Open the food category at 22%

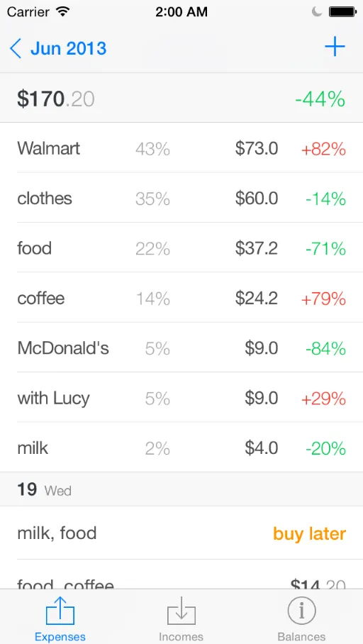[x=181, y=248]
